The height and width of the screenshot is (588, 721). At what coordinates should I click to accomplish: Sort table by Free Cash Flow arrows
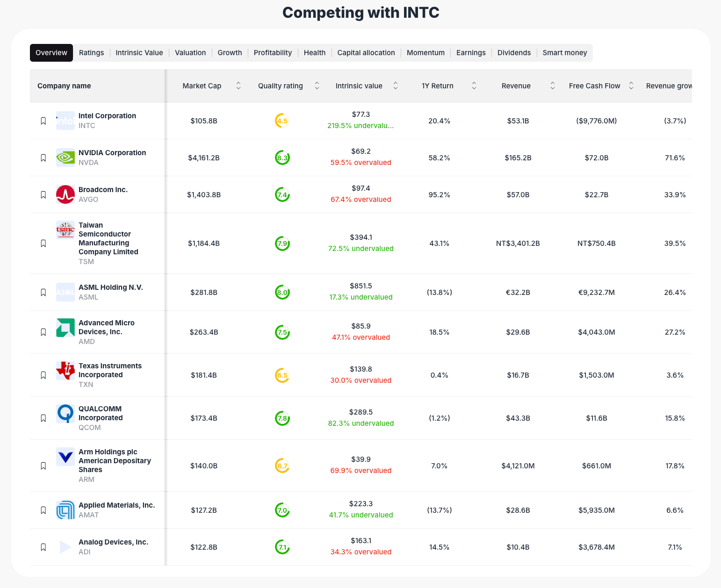(631, 86)
